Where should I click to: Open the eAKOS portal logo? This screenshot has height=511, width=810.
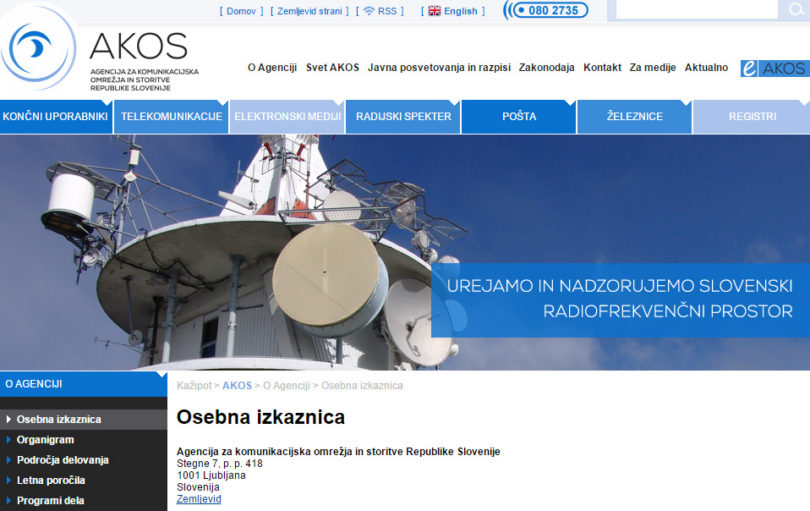(774, 68)
